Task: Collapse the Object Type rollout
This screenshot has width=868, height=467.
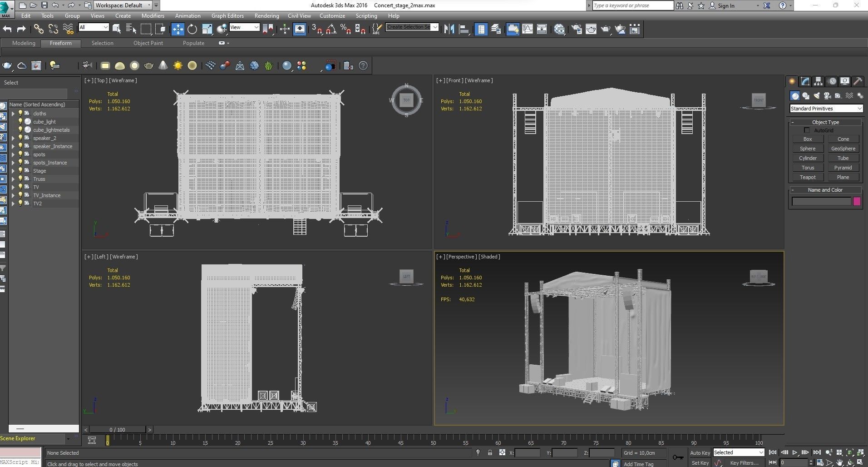Action: (826, 122)
